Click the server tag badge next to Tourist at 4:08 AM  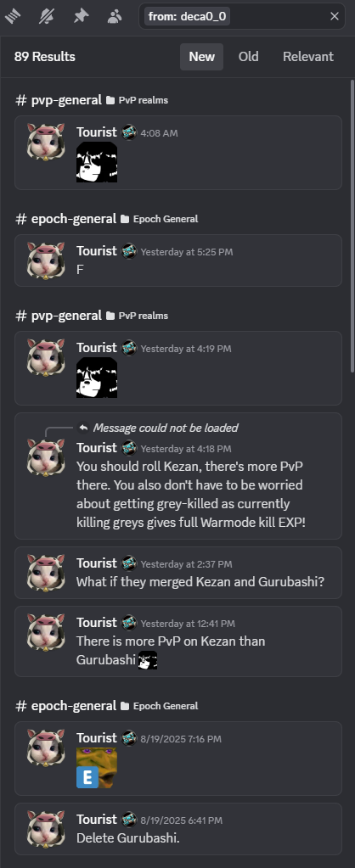129,132
